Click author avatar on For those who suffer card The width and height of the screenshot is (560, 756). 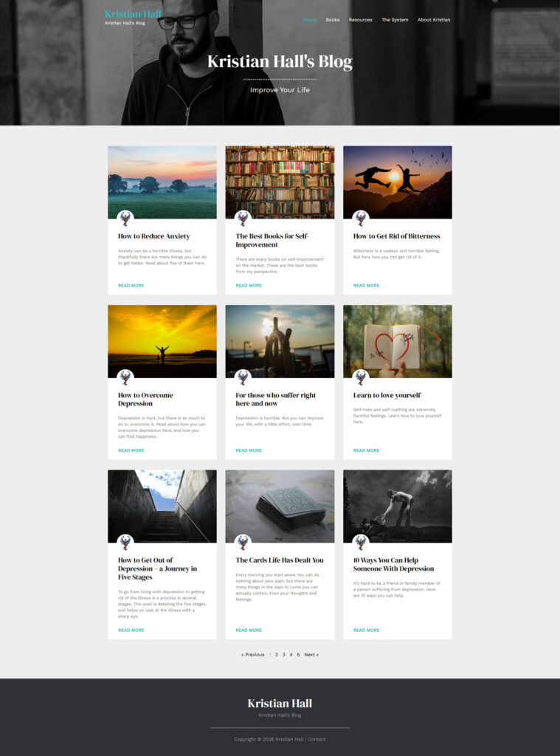(x=243, y=377)
